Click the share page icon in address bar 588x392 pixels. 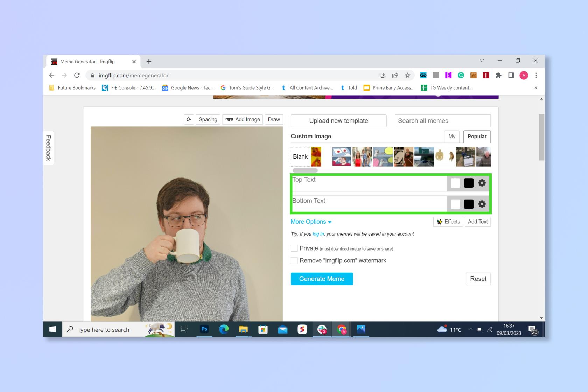point(395,75)
